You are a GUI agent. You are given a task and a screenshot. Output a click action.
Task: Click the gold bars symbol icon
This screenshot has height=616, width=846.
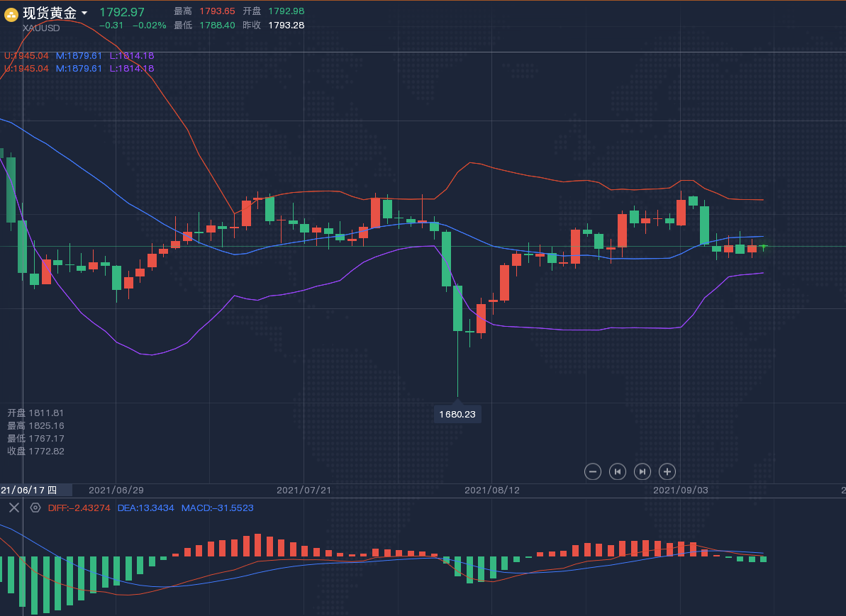[11, 14]
